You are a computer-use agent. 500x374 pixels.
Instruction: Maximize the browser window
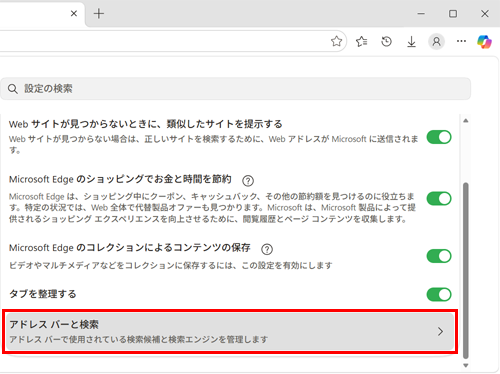click(453, 14)
